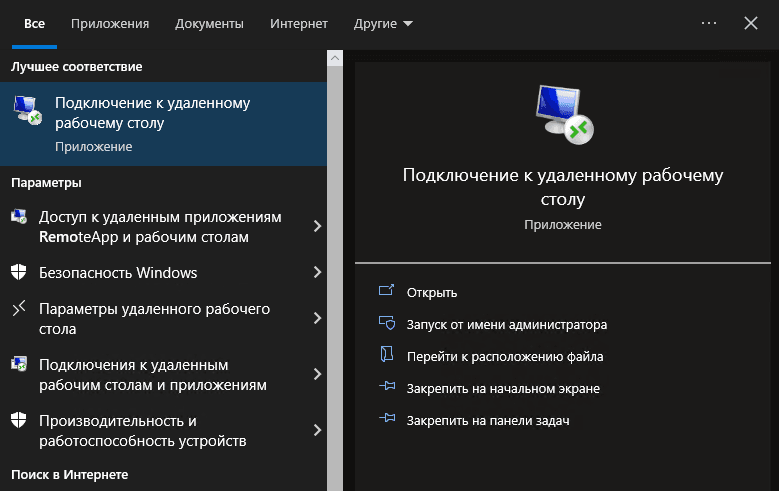Click the pin icon for Start screen
The image size is (779, 491).
pyautogui.click(x=388, y=388)
